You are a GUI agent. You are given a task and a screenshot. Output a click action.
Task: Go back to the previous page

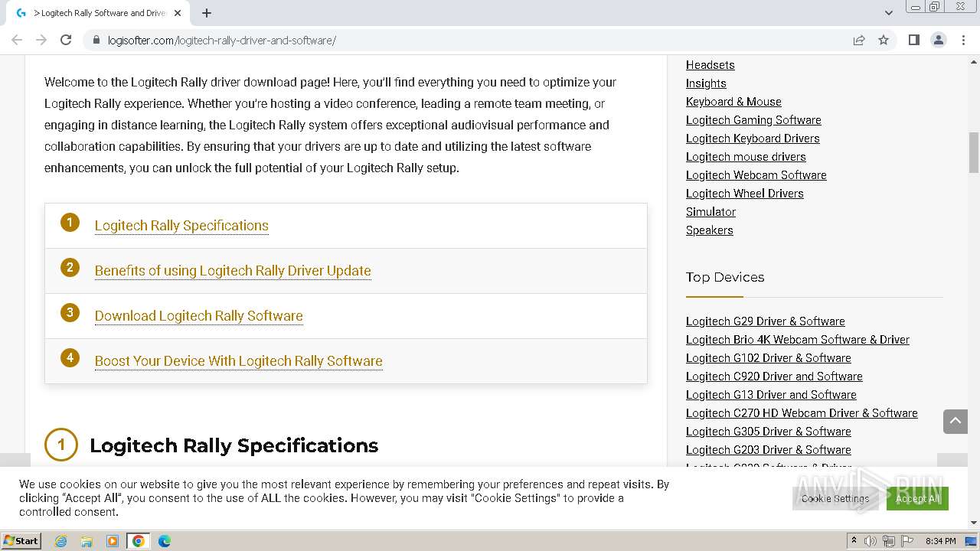tap(17, 40)
